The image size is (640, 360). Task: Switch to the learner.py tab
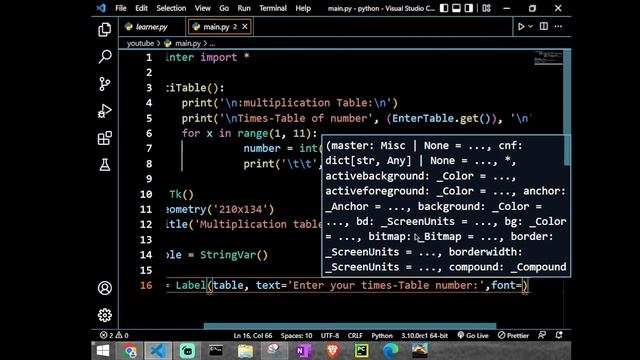151,27
